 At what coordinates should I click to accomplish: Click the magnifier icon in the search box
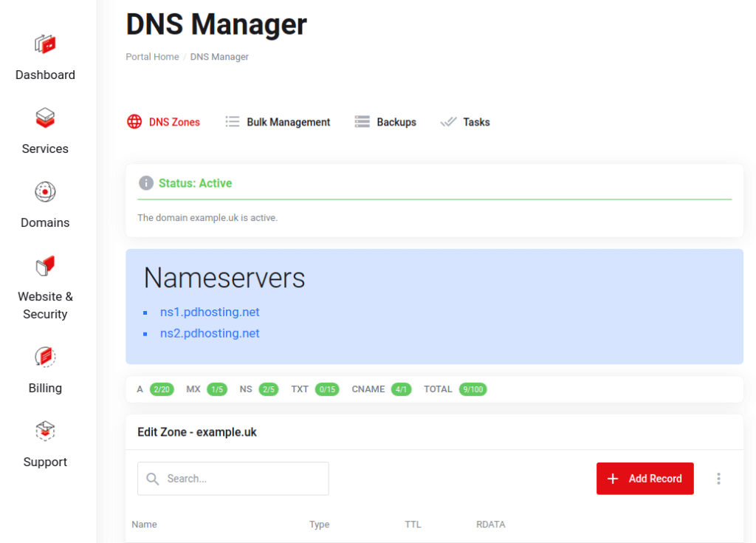[x=153, y=479]
